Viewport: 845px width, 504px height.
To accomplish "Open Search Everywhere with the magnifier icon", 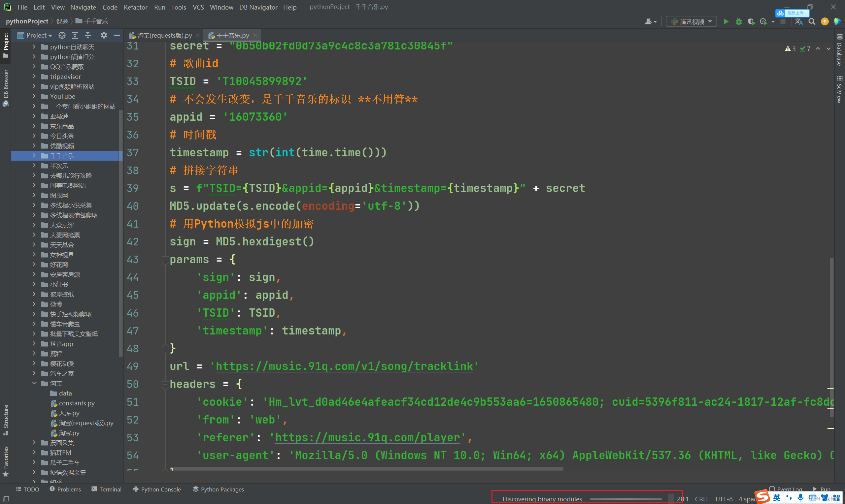I will [x=812, y=21].
